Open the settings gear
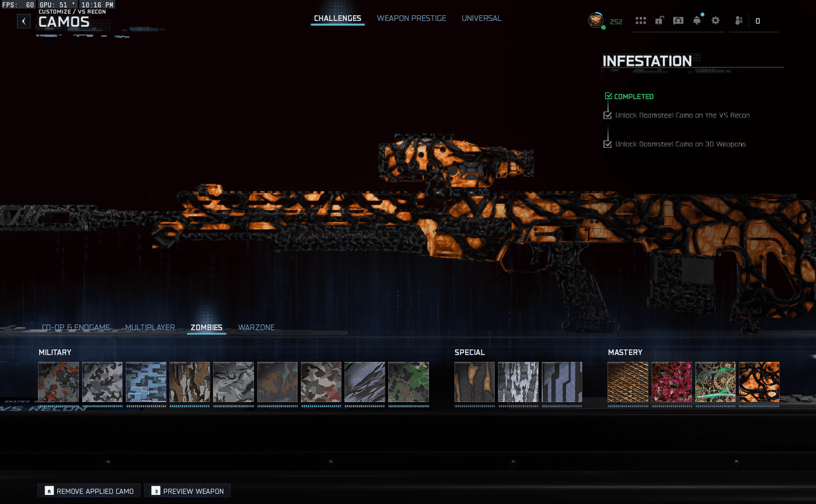 tap(715, 21)
